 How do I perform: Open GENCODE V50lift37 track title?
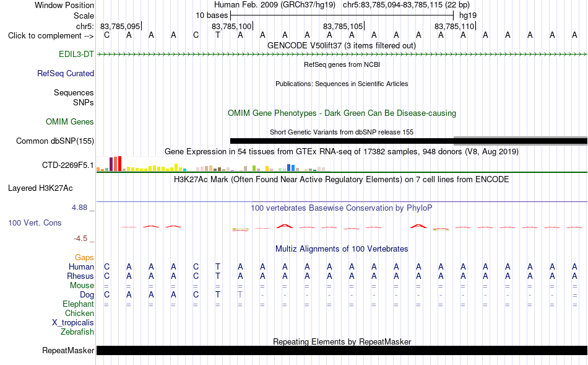[342, 45]
